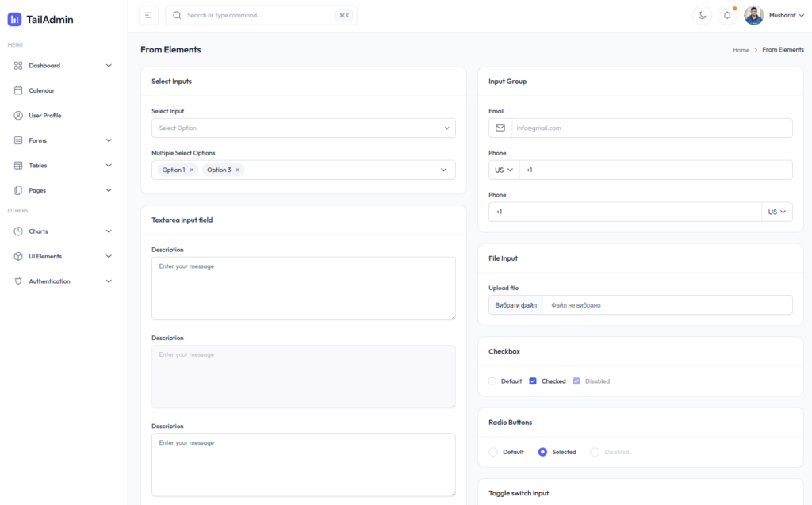This screenshot has width=812, height=505.
Task: Check the Default checkbox
Action: [x=492, y=381]
